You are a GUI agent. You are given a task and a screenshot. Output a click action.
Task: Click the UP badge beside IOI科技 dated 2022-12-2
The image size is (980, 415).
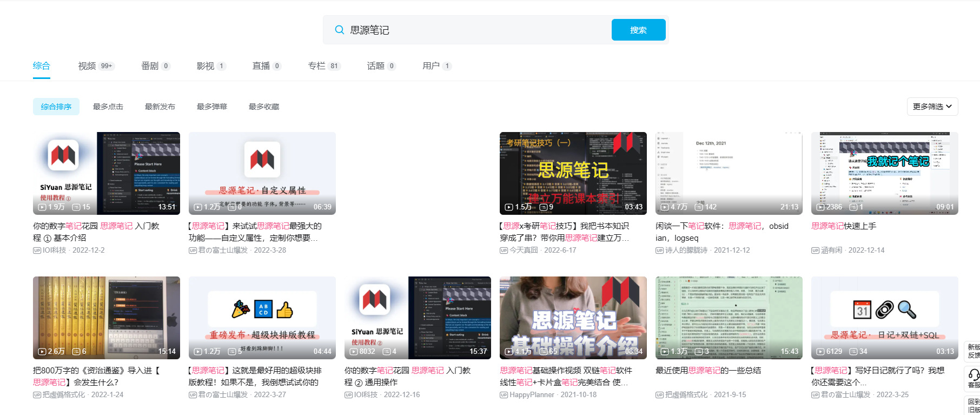click(37, 251)
